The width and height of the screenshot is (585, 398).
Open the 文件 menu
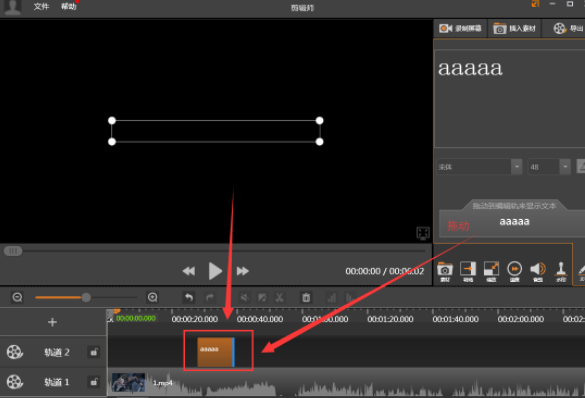pos(41,6)
